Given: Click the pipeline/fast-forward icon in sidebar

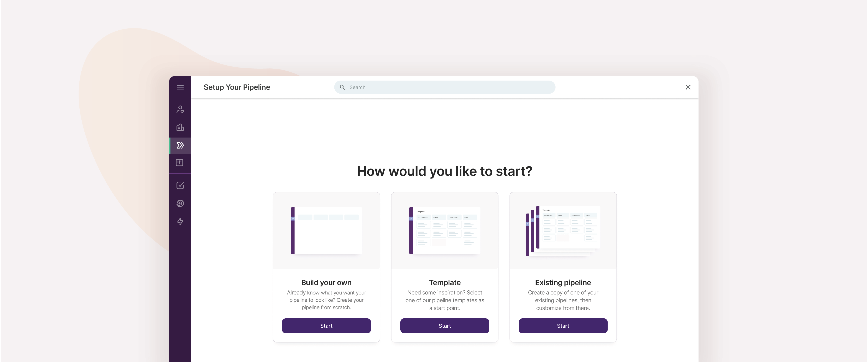Looking at the screenshot, I should click(180, 145).
